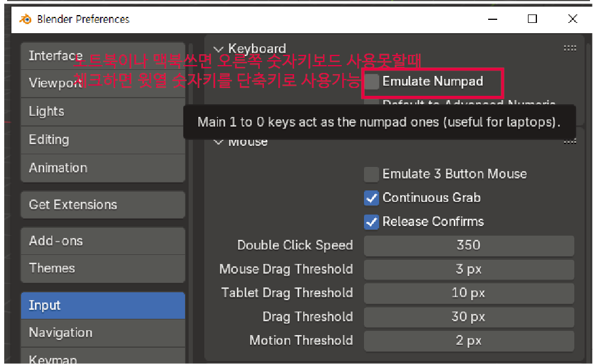Switch to the Lights tab
The image size is (593, 364).
(103, 111)
